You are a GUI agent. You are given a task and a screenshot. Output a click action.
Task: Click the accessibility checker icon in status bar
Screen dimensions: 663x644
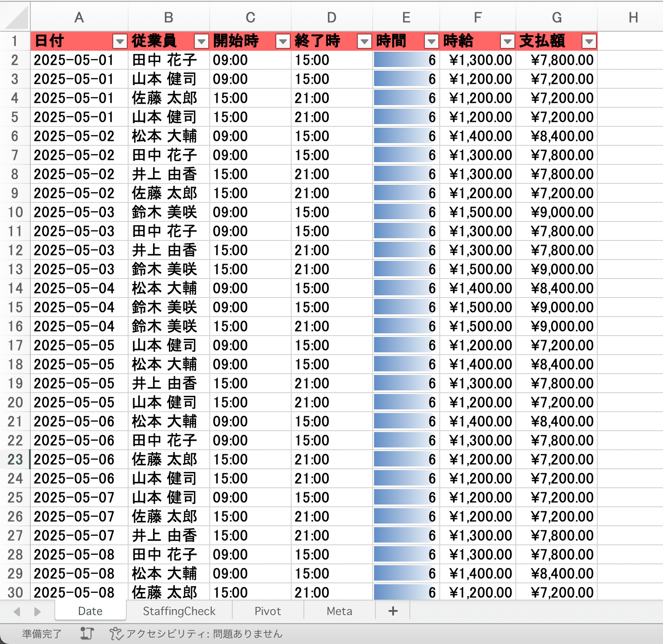pyautogui.click(x=116, y=633)
